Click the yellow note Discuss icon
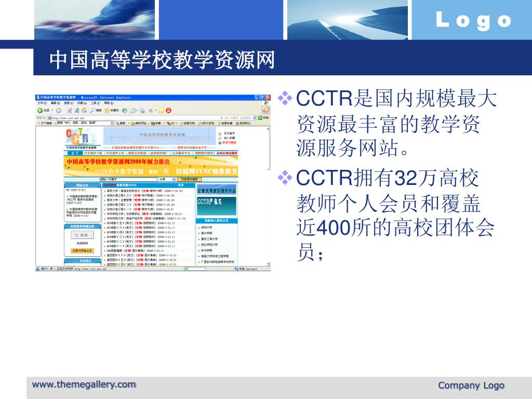This screenshot has width=532, height=399. pos(161,110)
